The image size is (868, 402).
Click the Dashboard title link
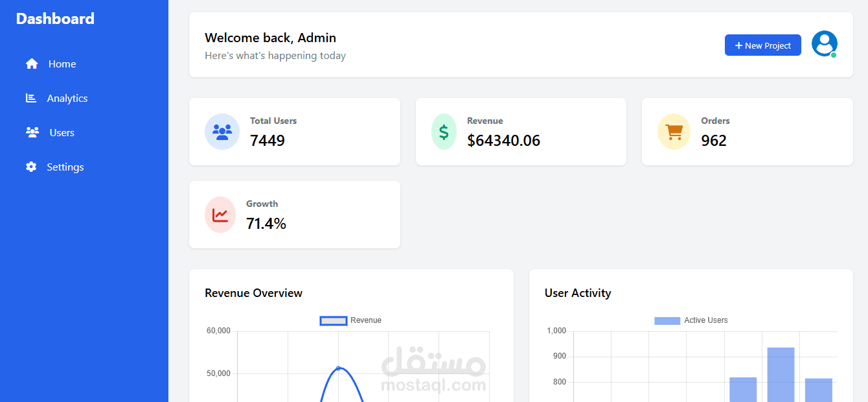pos(55,18)
